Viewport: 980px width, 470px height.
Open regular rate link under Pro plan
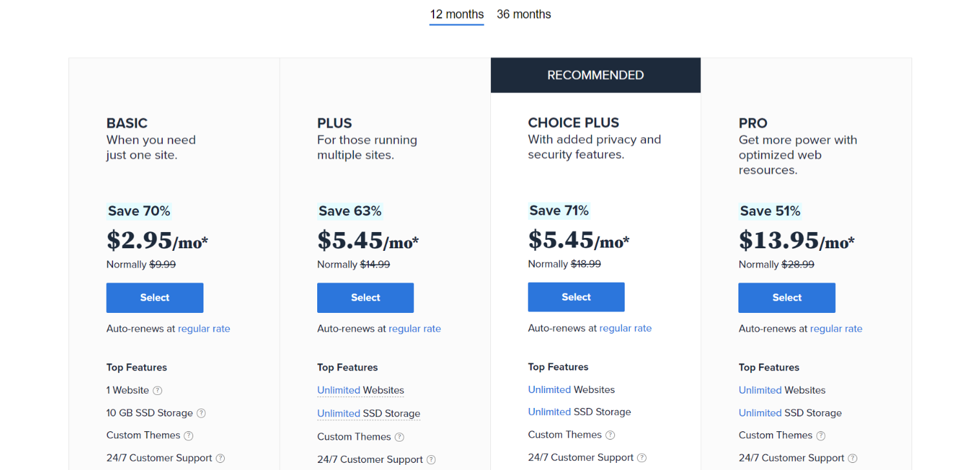pyautogui.click(x=836, y=328)
